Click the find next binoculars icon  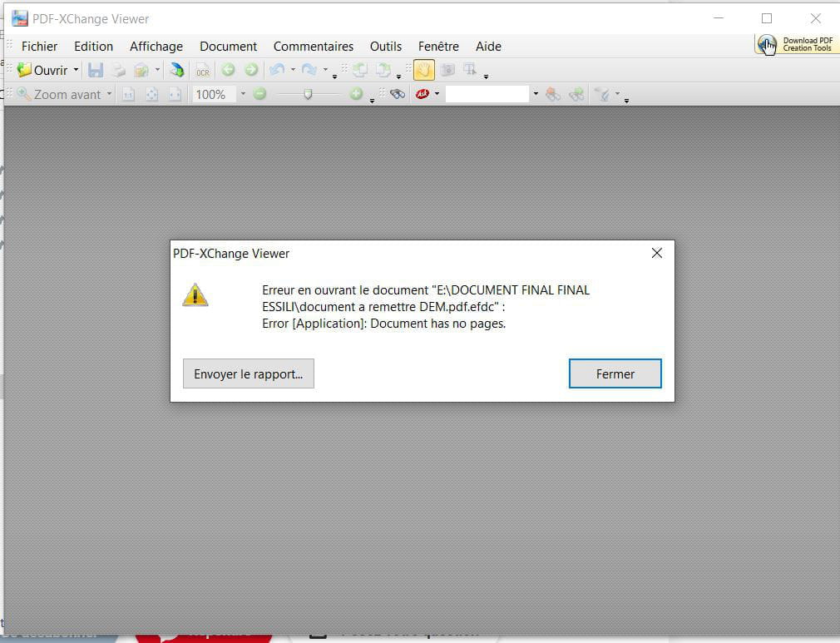pyautogui.click(x=576, y=95)
